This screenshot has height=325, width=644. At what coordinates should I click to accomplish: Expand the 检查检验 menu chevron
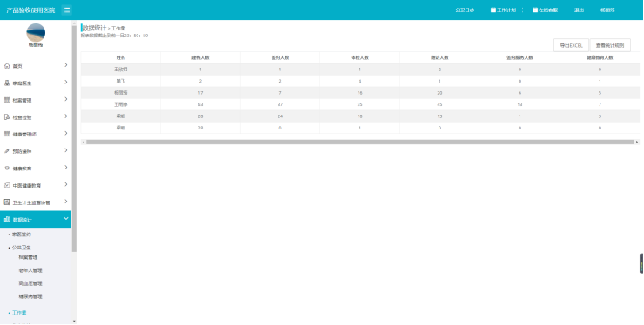tap(66, 116)
